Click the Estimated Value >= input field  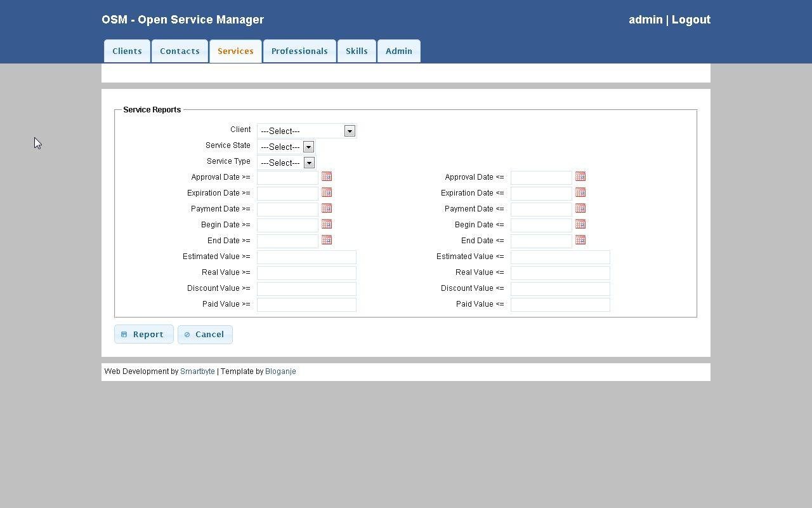pyautogui.click(x=306, y=257)
